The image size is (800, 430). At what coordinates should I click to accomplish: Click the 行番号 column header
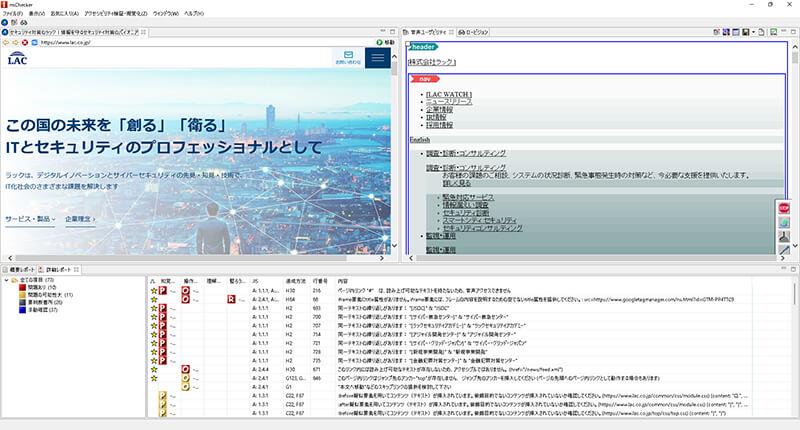click(320, 282)
